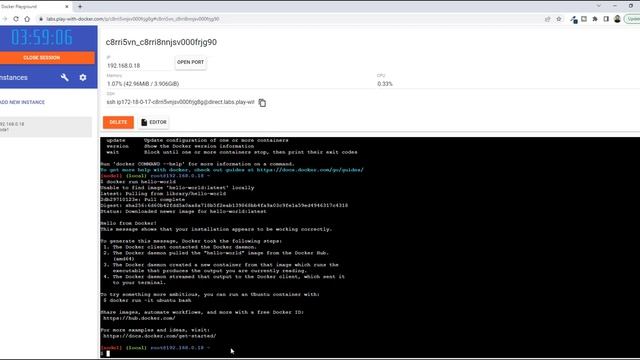640x360 pixels.
Task: Click the Instances header label
Action: [x=14, y=77]
